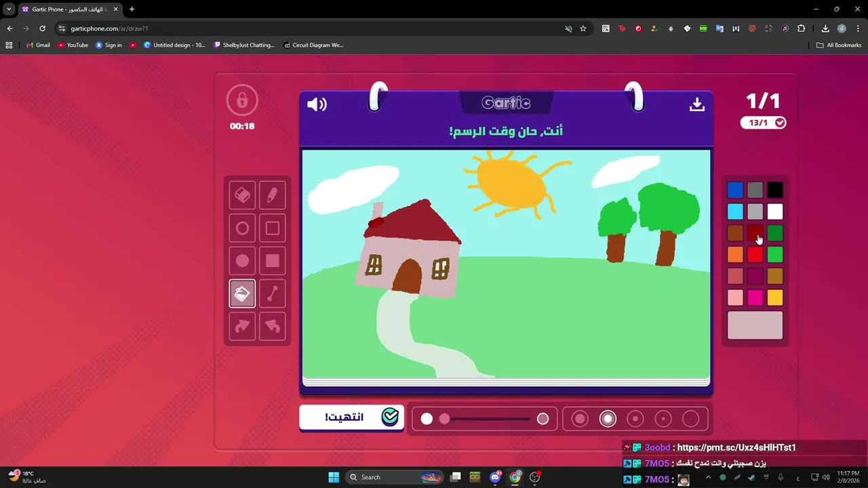This screenshot has width=868, height=488.
Task: Open the custom color picker box
Action: [755, 325]
